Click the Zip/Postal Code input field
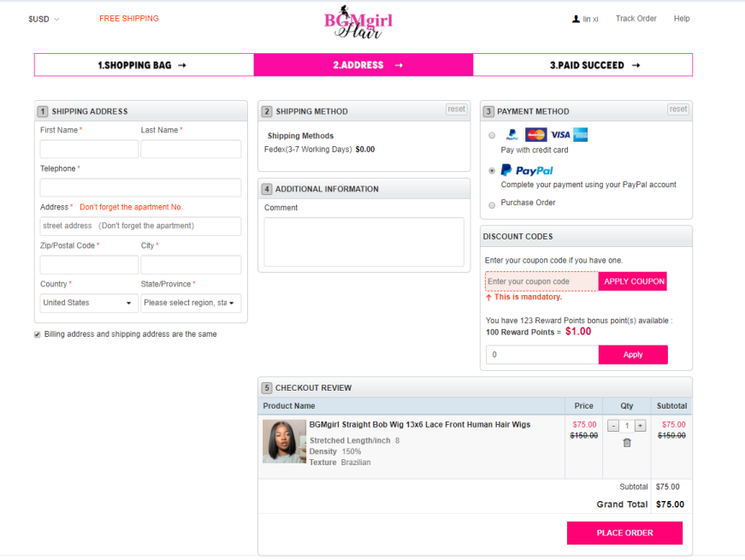The image size is (745, 560). point(89,264)
